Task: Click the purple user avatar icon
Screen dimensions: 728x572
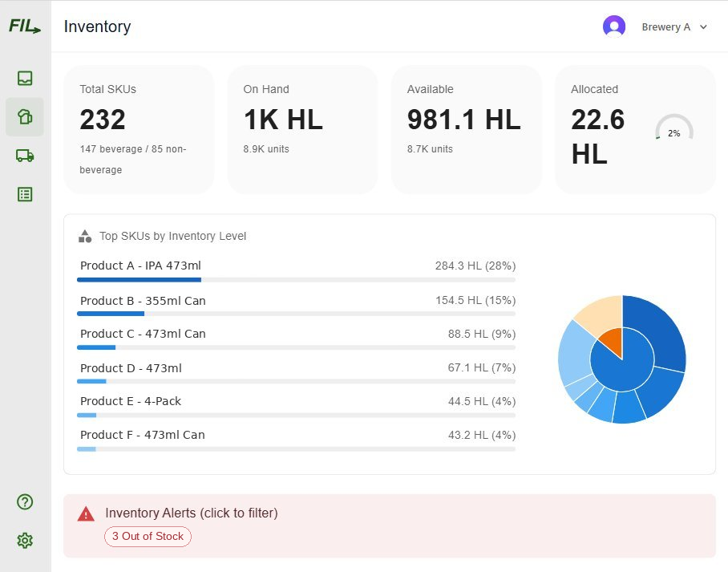Action: pyautogui.click(x=614, y=26)
